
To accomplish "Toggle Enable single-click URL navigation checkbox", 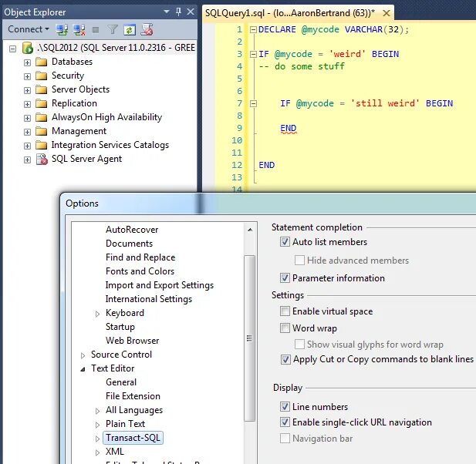I will 285,422.
